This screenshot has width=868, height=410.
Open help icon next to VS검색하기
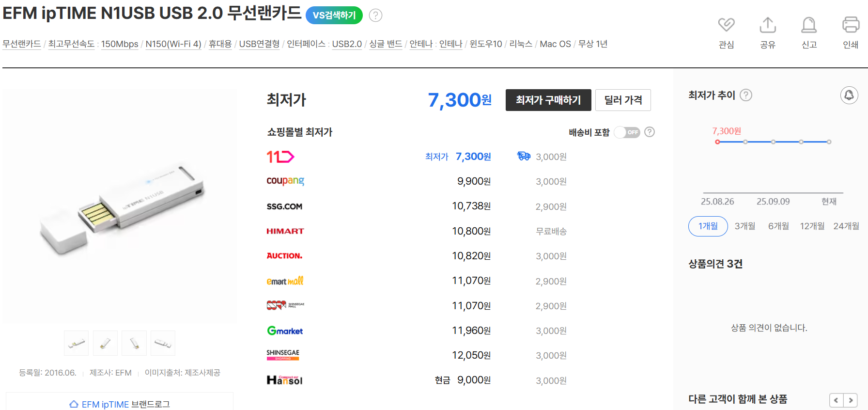375,16
